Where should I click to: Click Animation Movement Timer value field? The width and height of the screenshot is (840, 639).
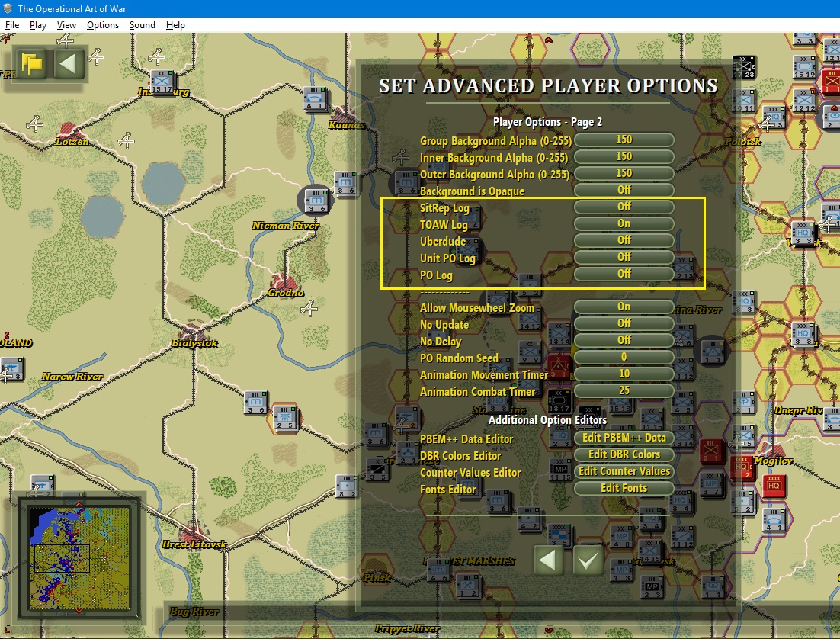(x=624, y=374)
